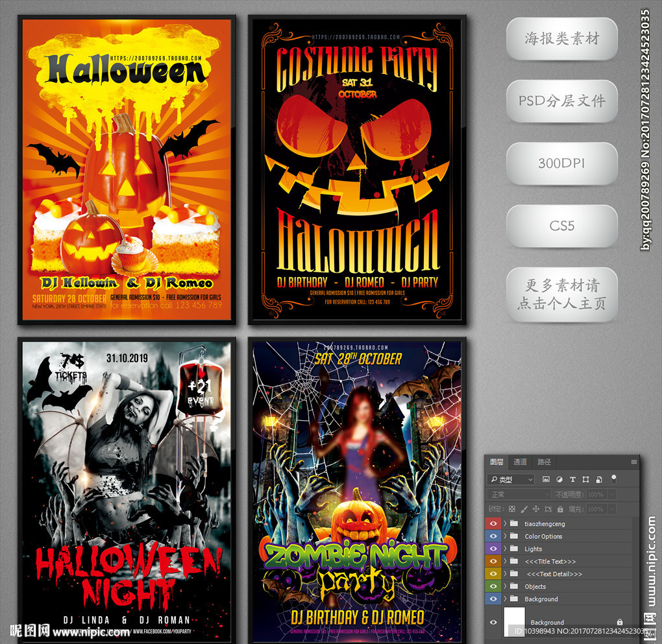Expand the Lights group arrow
The image size is (662, 644).
tap(505, 549)
